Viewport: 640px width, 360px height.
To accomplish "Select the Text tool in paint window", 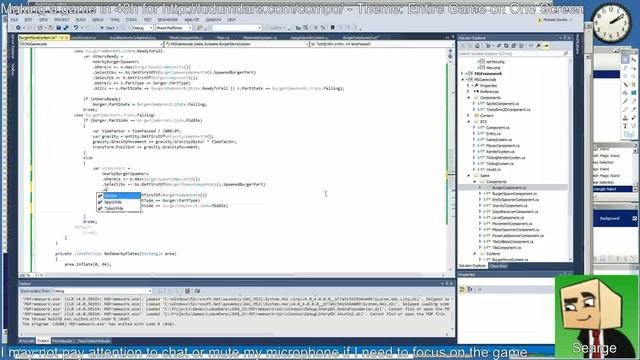I will pyautogui.click(x=625, y=126).
